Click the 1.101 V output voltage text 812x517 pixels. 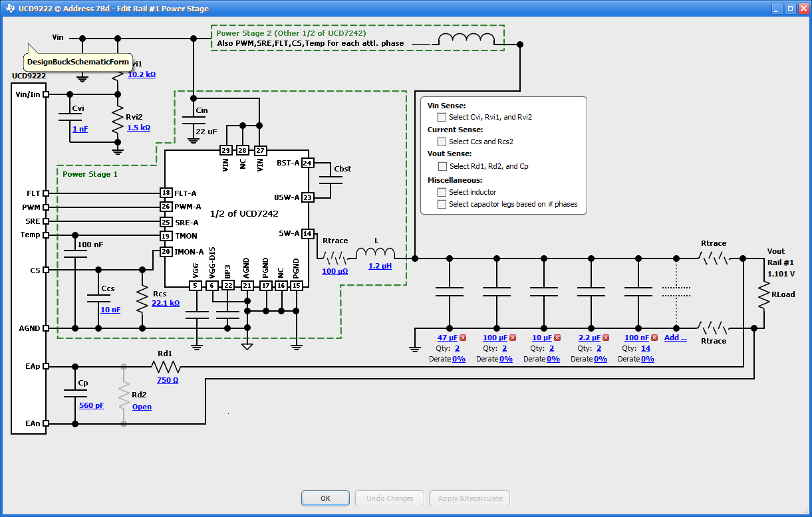pyautogui.click(x=781, y=273)
